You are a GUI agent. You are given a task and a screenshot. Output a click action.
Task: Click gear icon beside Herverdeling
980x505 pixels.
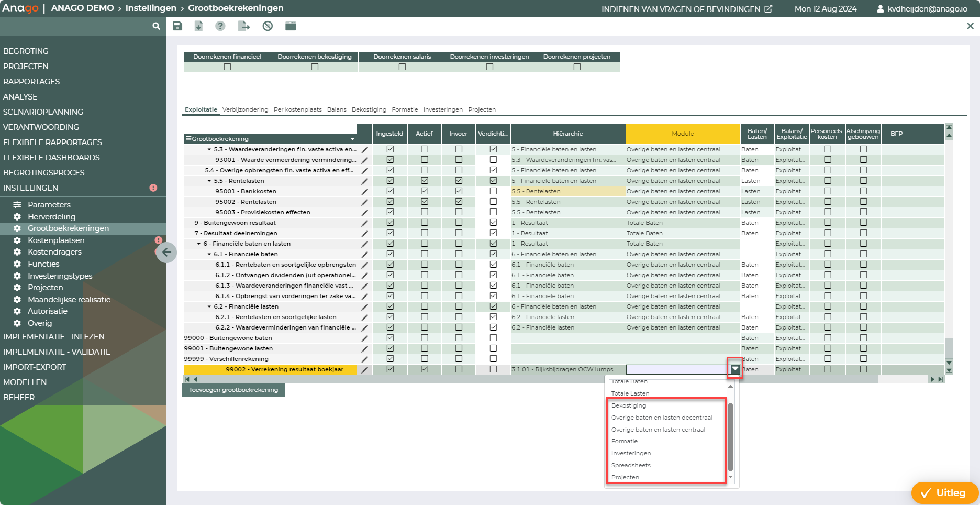coord(17,217)
